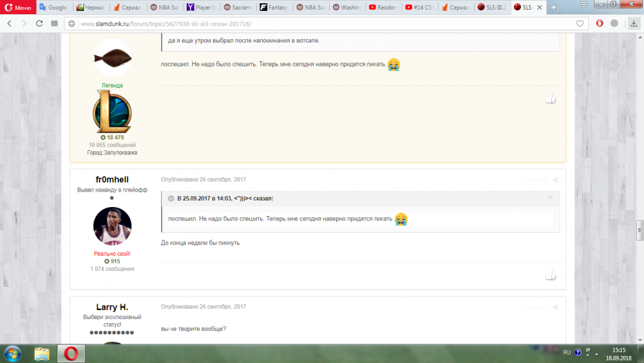Image resolution: width=644 pixels, height=363 pixels.
Task: Open the Windows Start menu
Action: tap(12, 353)
